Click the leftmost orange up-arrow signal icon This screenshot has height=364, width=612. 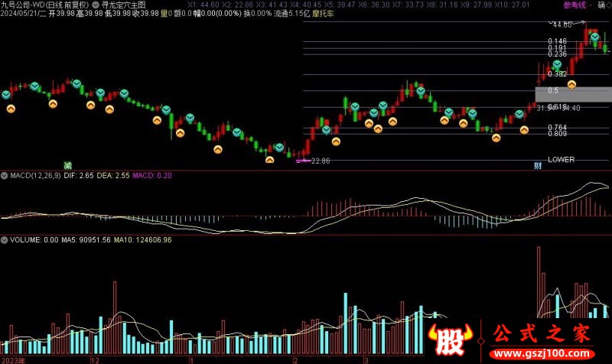[x=11, y=109]
